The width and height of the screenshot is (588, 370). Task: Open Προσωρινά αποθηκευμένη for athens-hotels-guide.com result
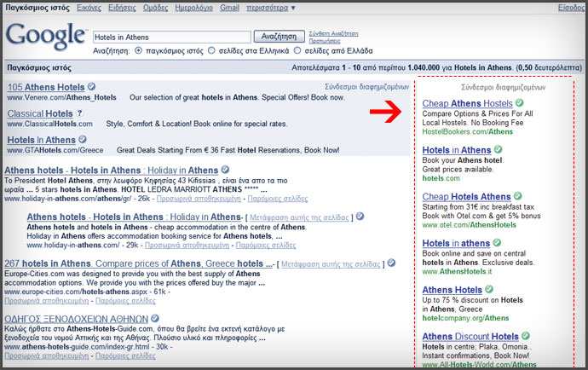[47, 356]
